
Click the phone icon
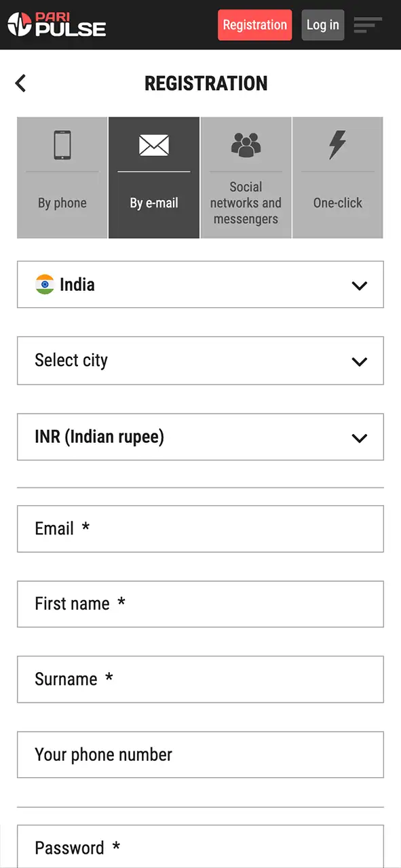62,144
